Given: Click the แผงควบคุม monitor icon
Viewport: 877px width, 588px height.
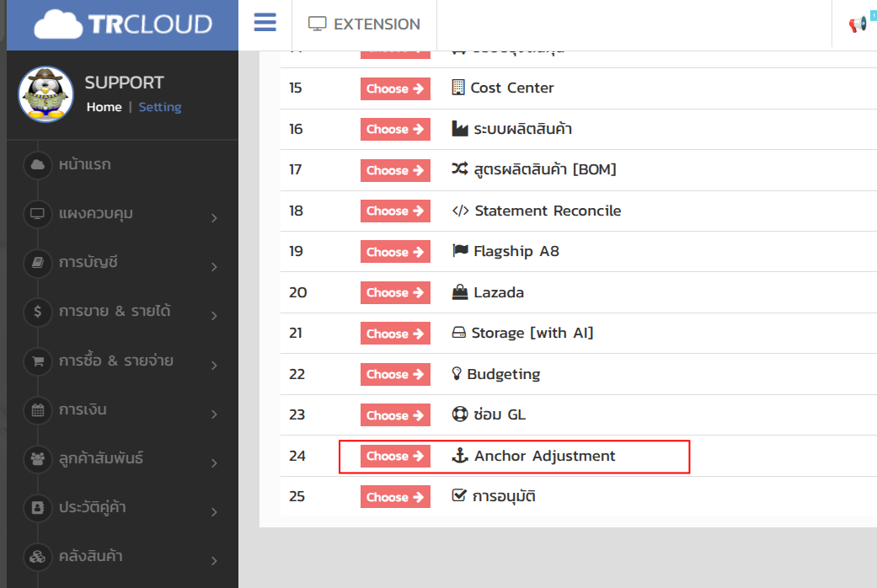Looking at the screenshot, I should 37,214.
